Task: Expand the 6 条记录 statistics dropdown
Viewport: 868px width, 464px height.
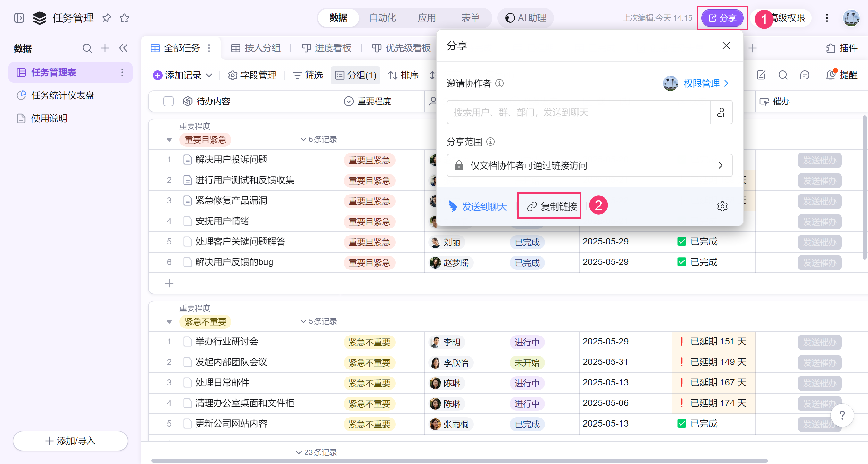Action: coord(318,139)
